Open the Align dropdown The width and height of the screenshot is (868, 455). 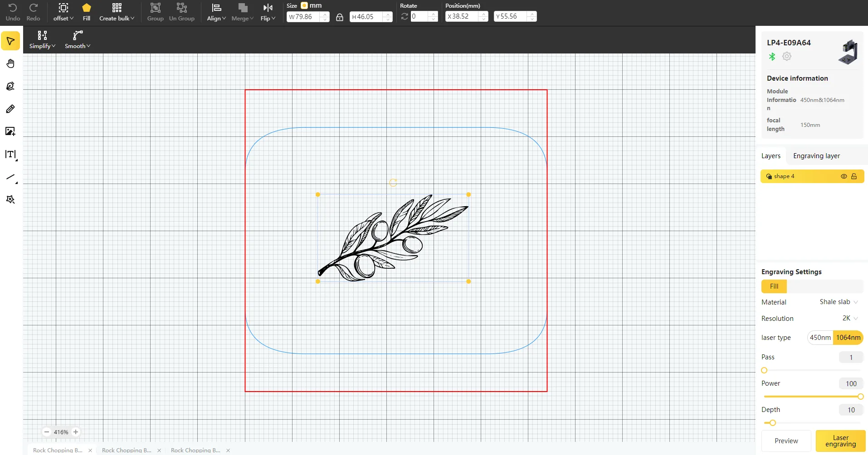pos(216,12)
